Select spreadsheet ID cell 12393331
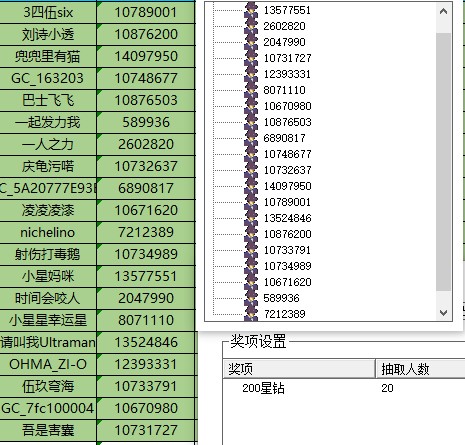The width and height of the screenshot is (465, 445). [x=146, y=364]
